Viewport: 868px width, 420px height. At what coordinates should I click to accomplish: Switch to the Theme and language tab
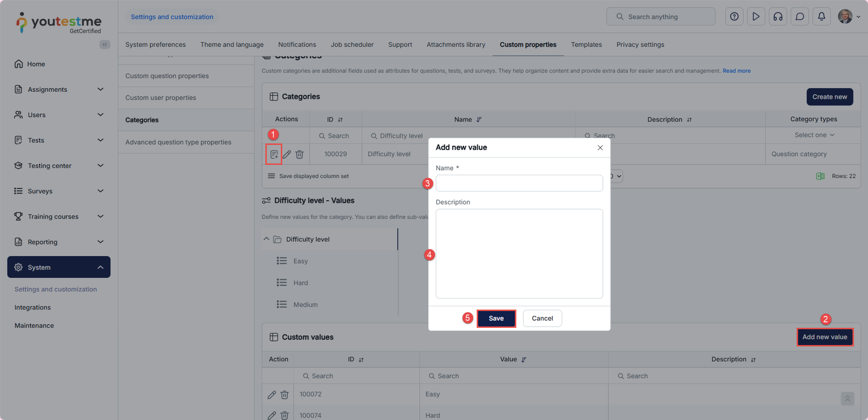(232, 45)
